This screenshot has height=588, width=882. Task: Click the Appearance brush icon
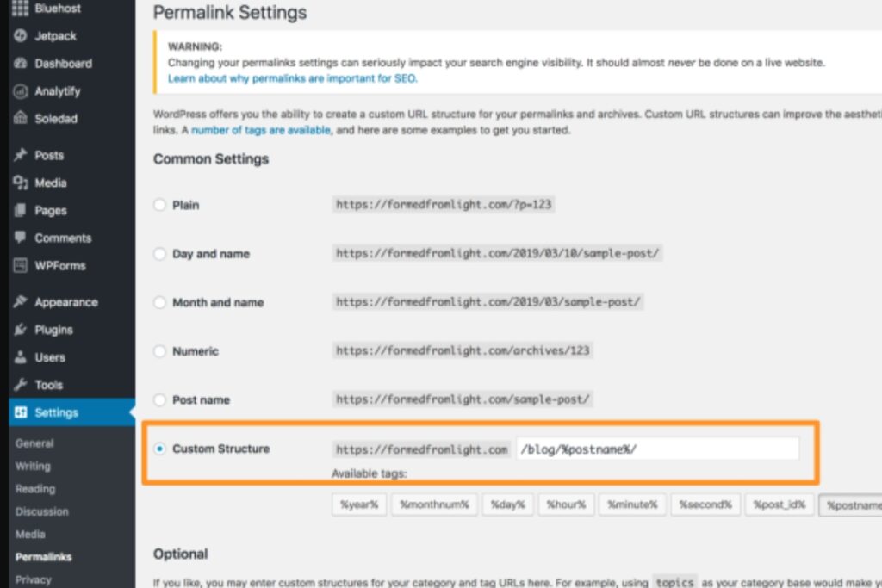coord(21,301)
